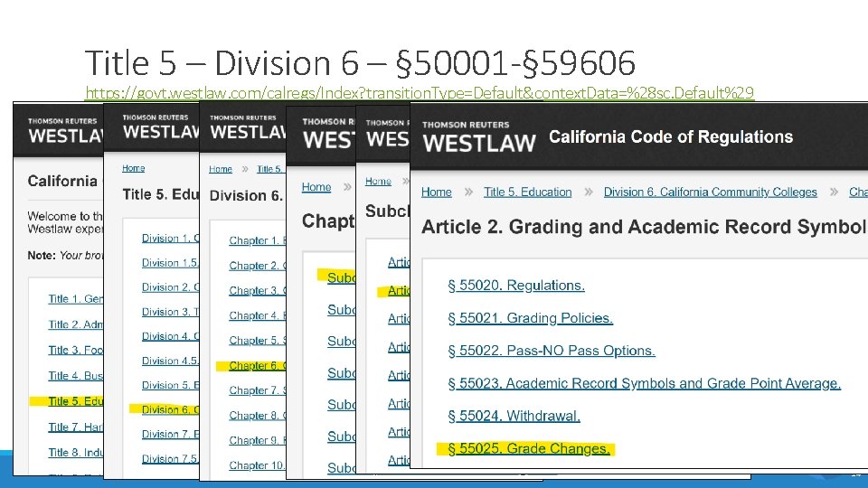Click Home breadcrumb in Chapter window

coord(316,187)
